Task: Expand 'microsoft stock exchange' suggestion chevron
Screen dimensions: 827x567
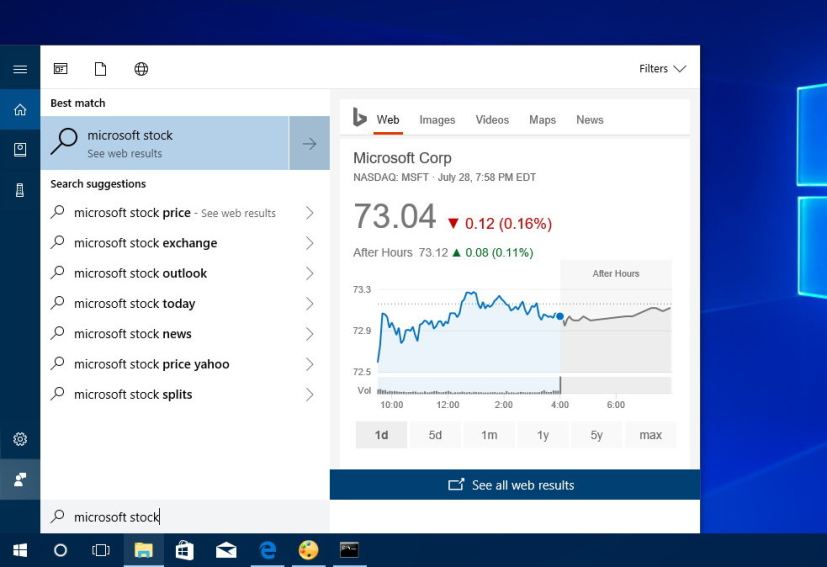Action: [x=310, y=243]
